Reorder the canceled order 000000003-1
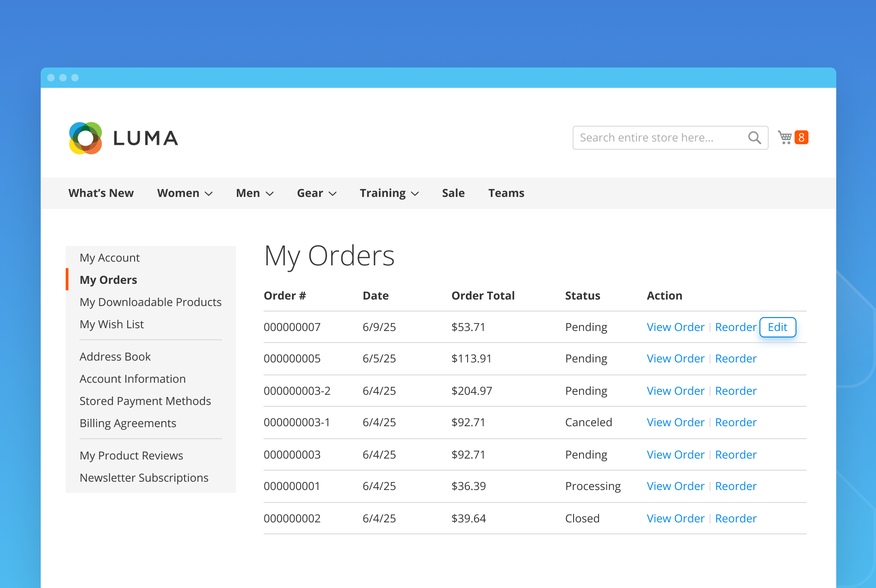Image resolution: width=876 pixels, height=588 pixels. (735, 422)
